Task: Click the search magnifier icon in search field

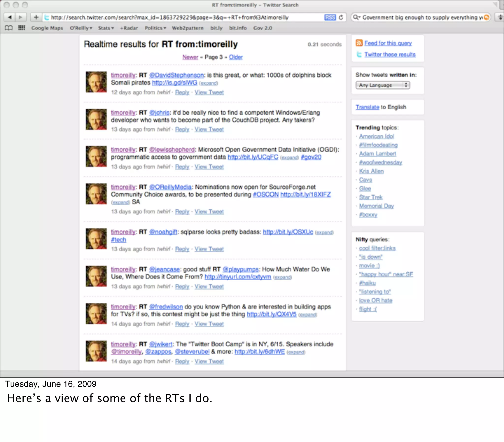Action: coord(356,17)
